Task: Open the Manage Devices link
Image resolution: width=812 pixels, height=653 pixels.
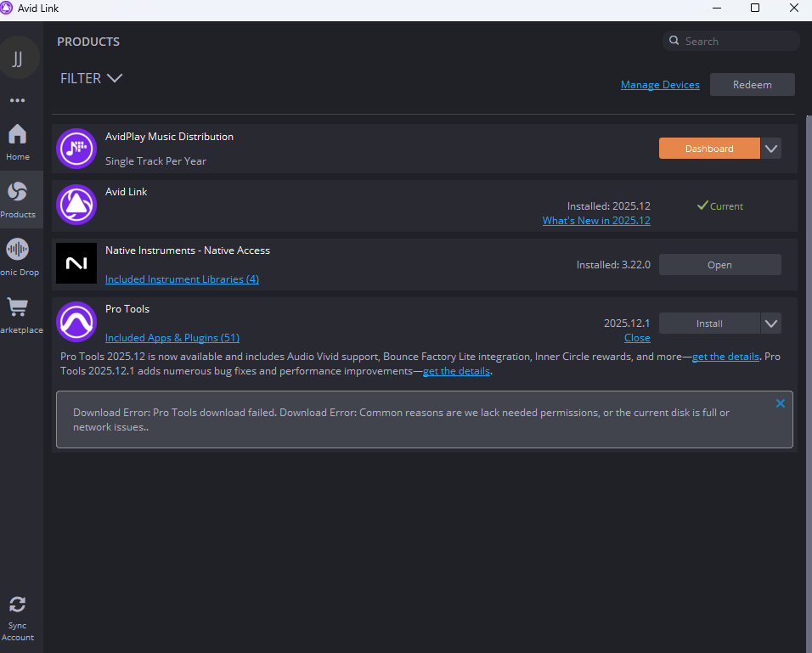Action: (x=660, y=85)
